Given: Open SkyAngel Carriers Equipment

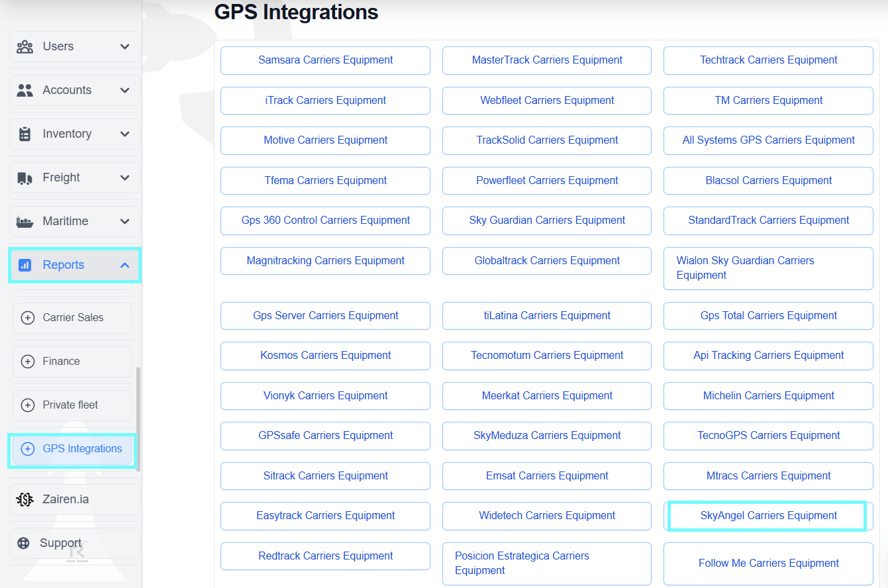Looking at the screenshot, I should coord(768,516).
